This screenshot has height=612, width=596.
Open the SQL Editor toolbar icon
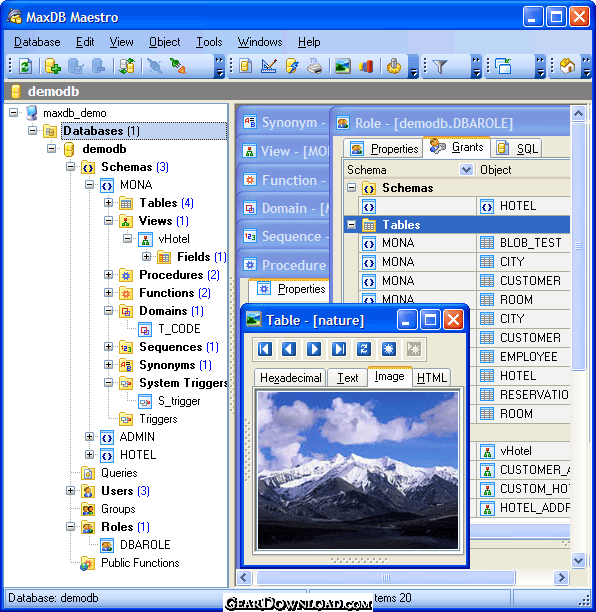coord(246,66)
